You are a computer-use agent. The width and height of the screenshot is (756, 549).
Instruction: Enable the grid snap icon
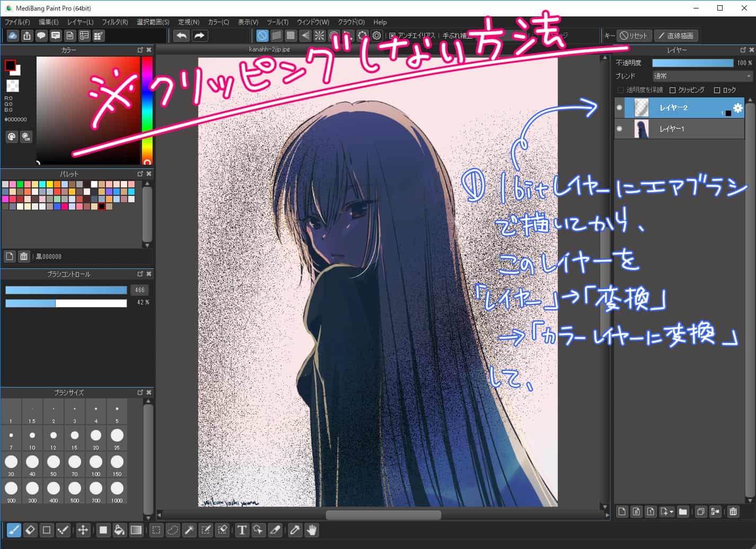(291, 35)
